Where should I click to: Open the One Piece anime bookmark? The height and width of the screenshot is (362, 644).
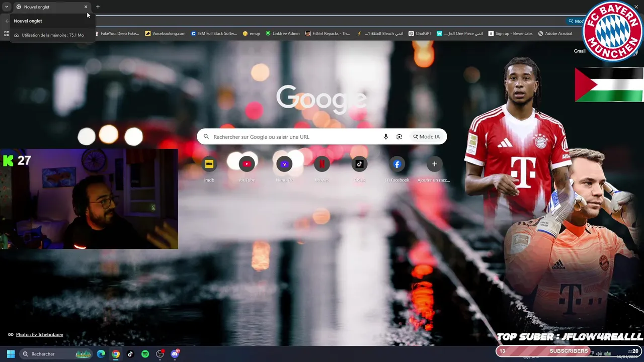coord(460,34)
